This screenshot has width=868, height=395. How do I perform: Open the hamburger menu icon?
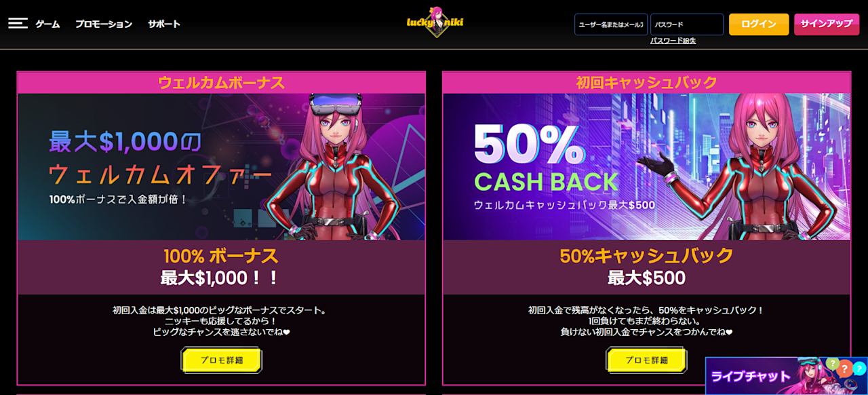(18, 23)
